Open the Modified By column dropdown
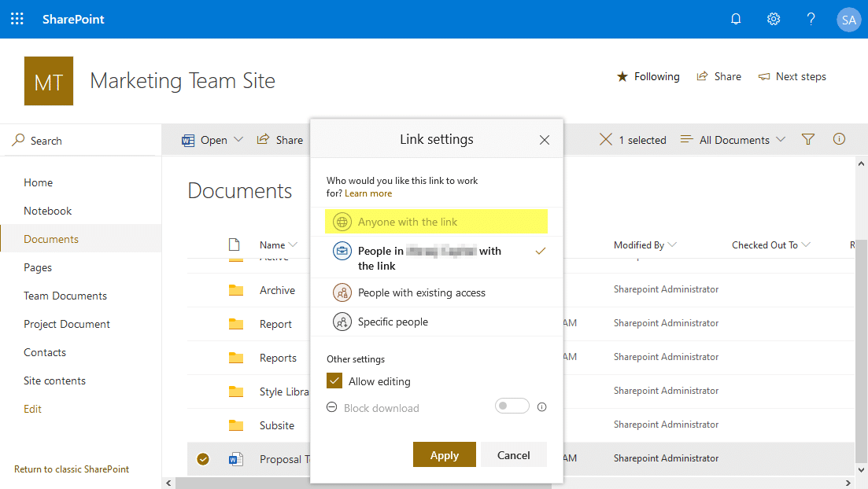868x489 pixels. [x=644, y=244]
